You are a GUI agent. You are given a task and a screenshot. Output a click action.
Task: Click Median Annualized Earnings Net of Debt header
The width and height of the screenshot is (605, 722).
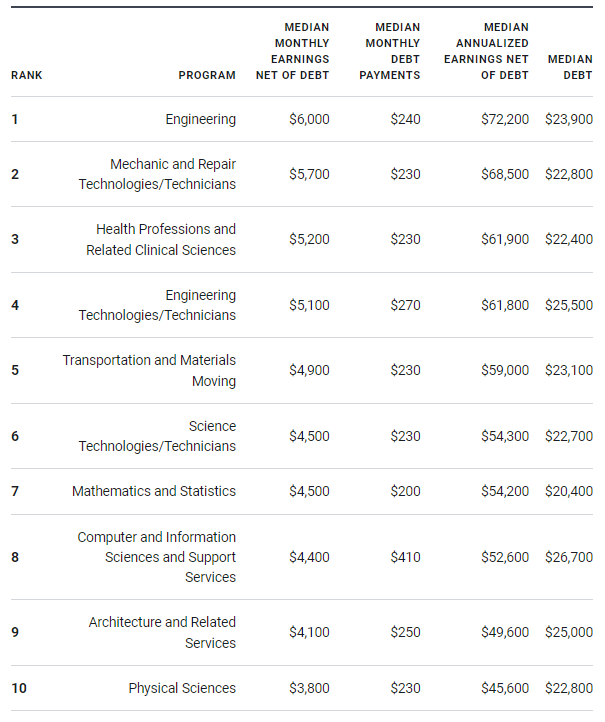486,51
